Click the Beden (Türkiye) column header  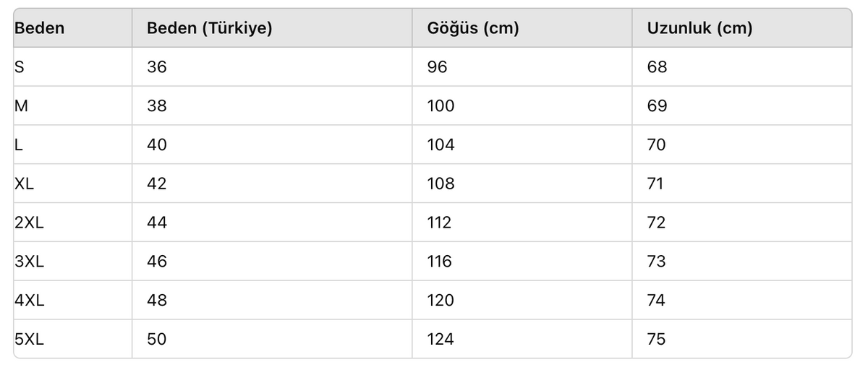tap(209, 28)
